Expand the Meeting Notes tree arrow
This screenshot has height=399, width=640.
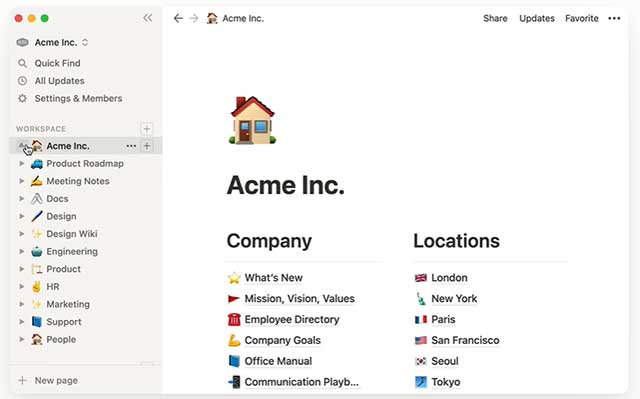22,181
